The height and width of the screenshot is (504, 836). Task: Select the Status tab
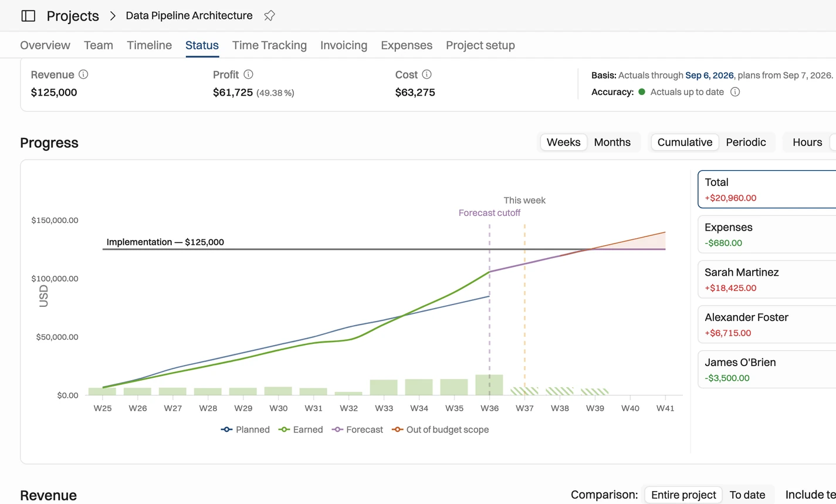202,45
